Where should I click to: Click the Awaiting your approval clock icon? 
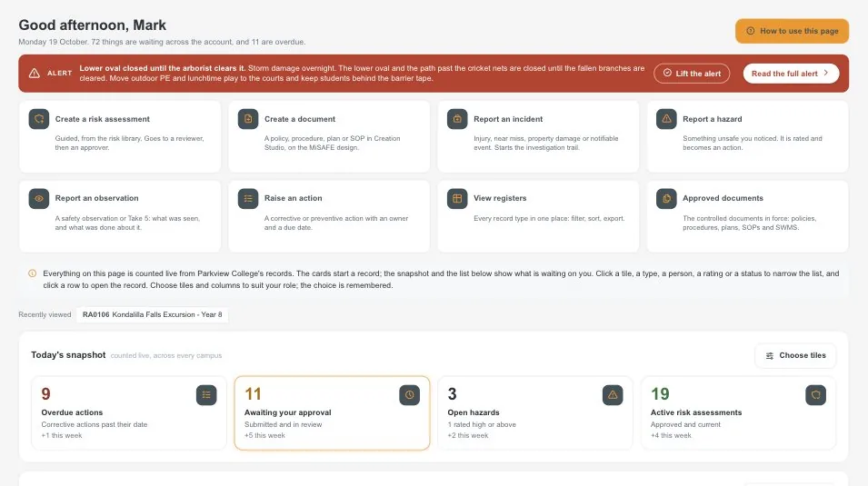410,395
